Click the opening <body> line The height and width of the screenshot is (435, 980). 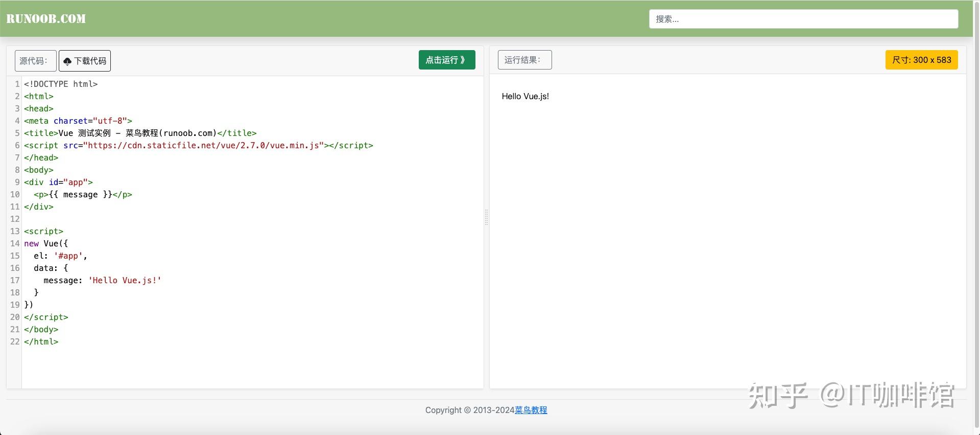click(x=39, y=170)
